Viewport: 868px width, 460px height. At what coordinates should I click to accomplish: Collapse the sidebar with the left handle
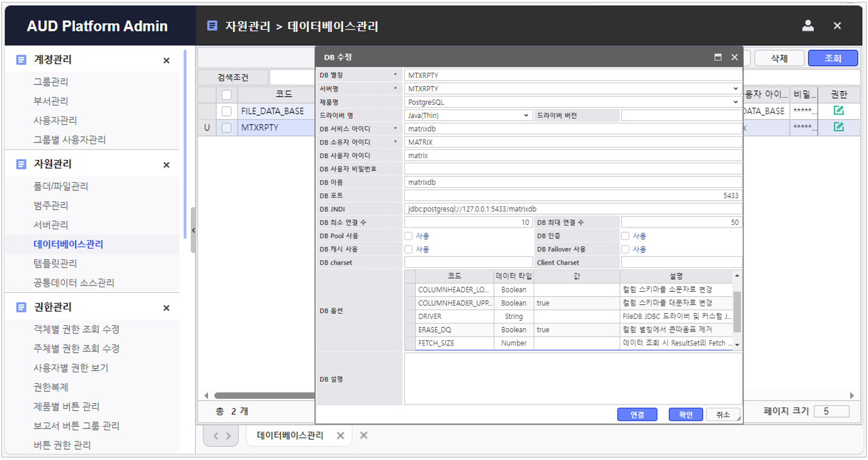[193, 231]
